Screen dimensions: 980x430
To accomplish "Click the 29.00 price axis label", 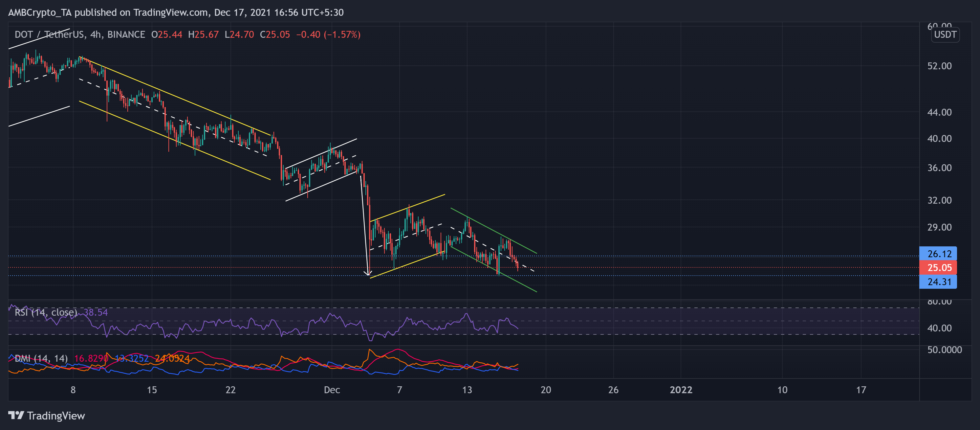I will [x=939, y=227].
